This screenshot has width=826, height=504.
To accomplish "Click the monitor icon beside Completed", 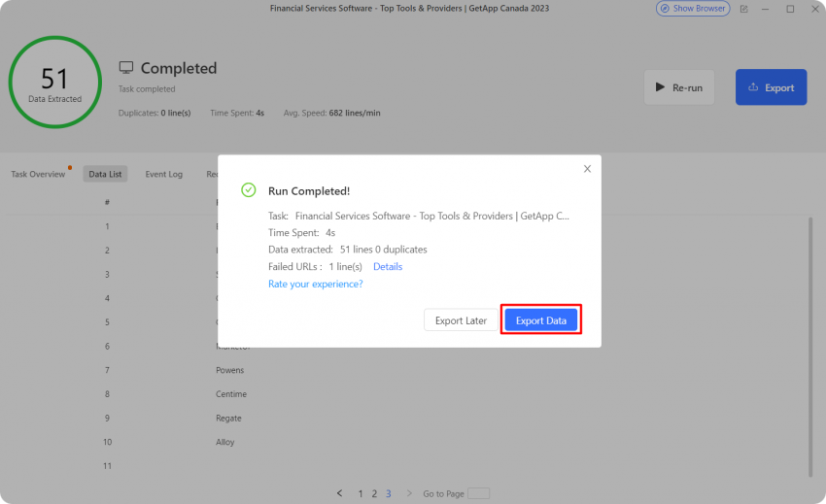I will click(126, 67).
